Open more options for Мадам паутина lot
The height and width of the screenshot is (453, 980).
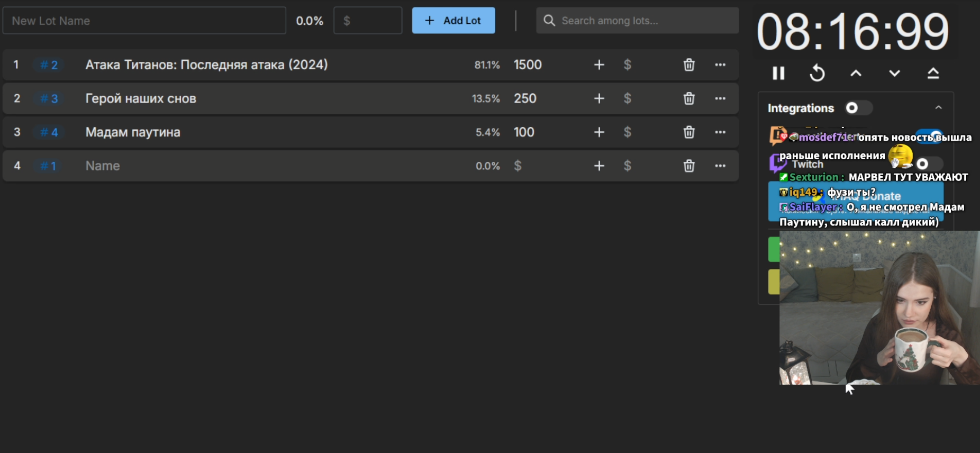point(720,132)
